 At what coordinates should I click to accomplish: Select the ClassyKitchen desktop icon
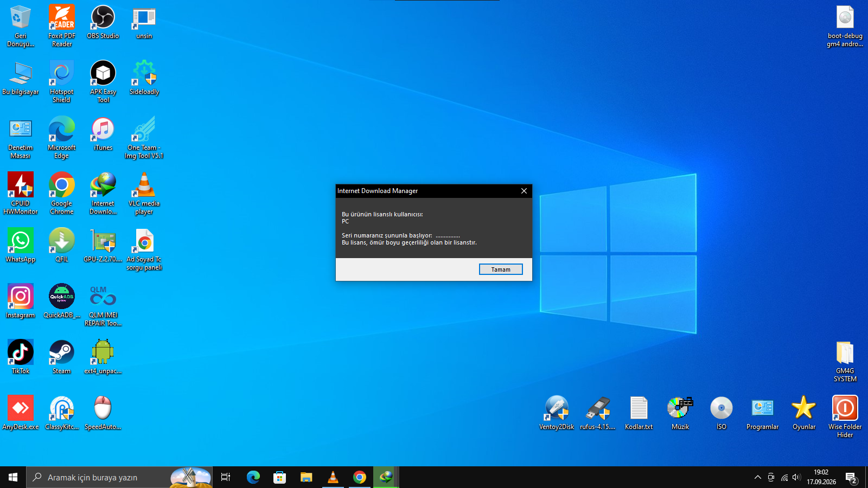click(x=62, y=413)
